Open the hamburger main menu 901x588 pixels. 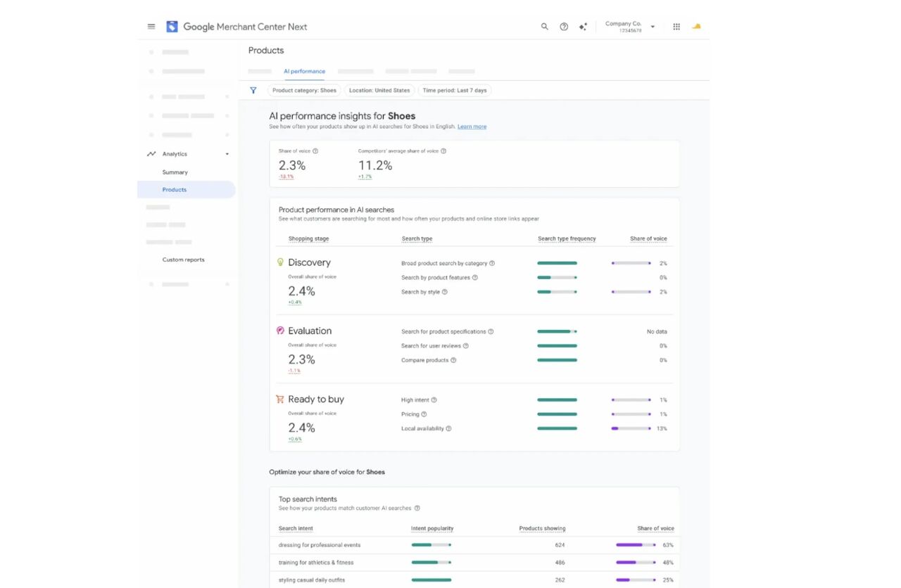[x=151, y=27]
